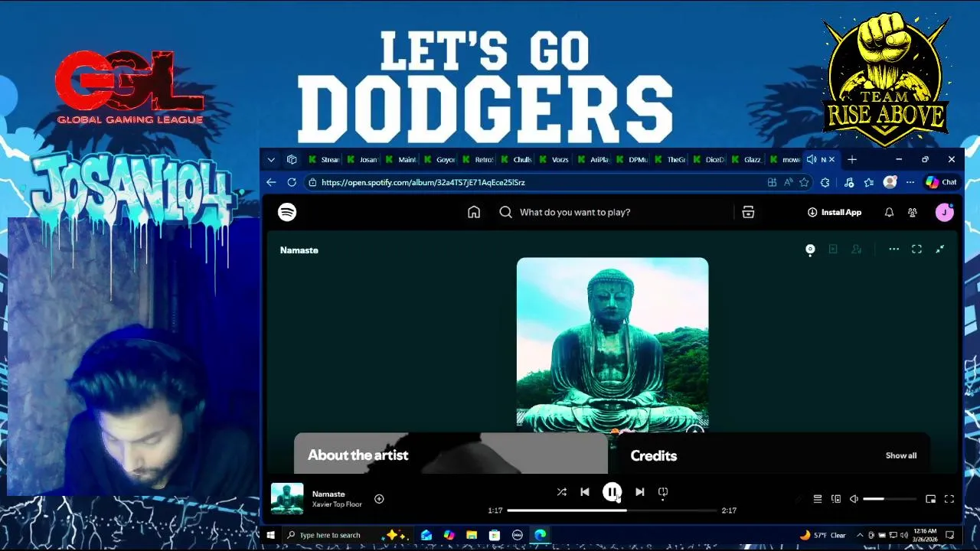Open the Browse icon beside the search bar

[748, 212]
